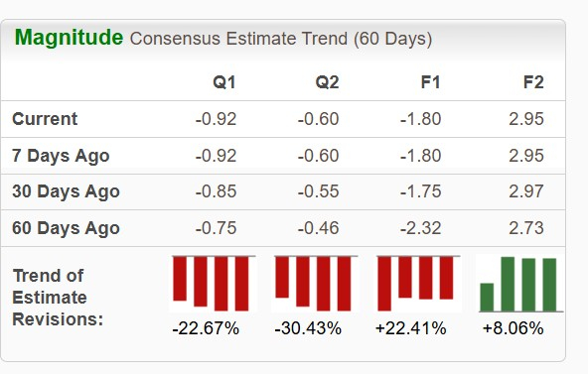The height and width of the screenshot is (374, 588).
Task: Select the F2 column header
Action: point(533,82)
